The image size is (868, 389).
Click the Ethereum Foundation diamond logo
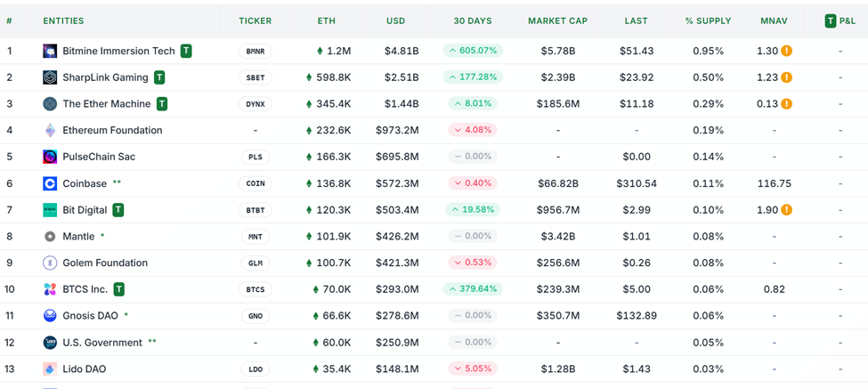(x=50, y=131)
